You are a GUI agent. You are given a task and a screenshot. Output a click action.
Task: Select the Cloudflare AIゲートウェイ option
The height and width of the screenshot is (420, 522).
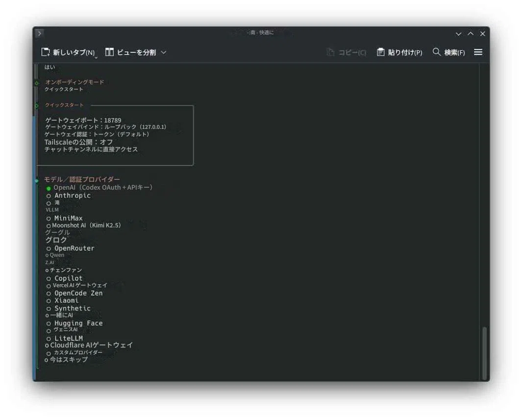click(89, 345)
